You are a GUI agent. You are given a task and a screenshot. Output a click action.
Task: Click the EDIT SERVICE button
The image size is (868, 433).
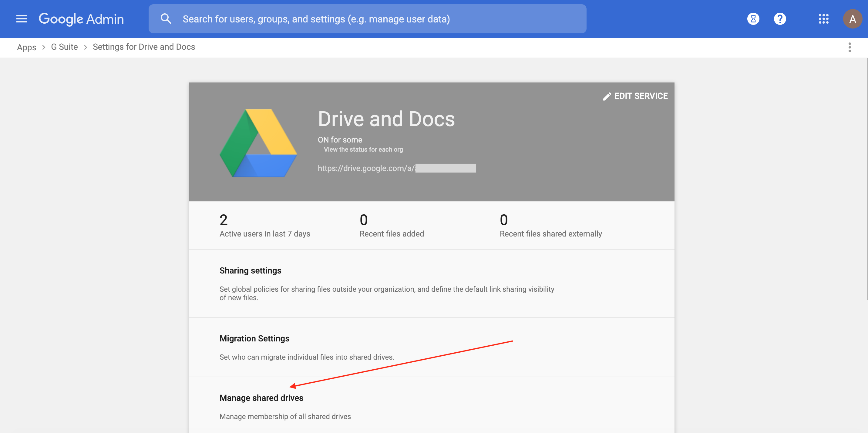click(x=635, y=96)
